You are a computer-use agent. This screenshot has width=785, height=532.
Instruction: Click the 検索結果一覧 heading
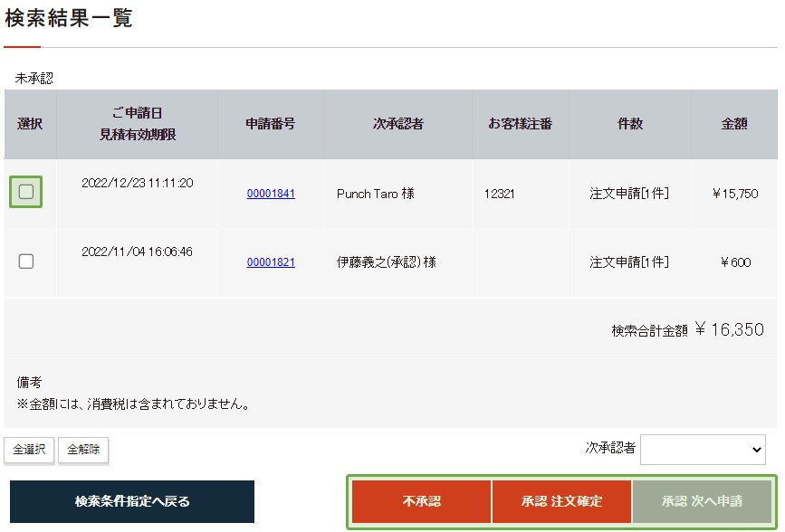[69, 18]
